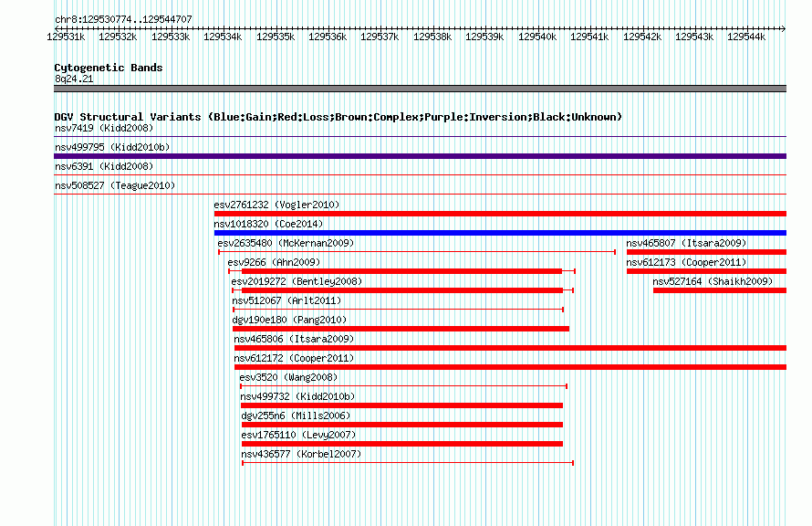This screenshot has width=812, height=526.
Task: Click the 129544k ruler tick label
Action: (x=746, y=37)
